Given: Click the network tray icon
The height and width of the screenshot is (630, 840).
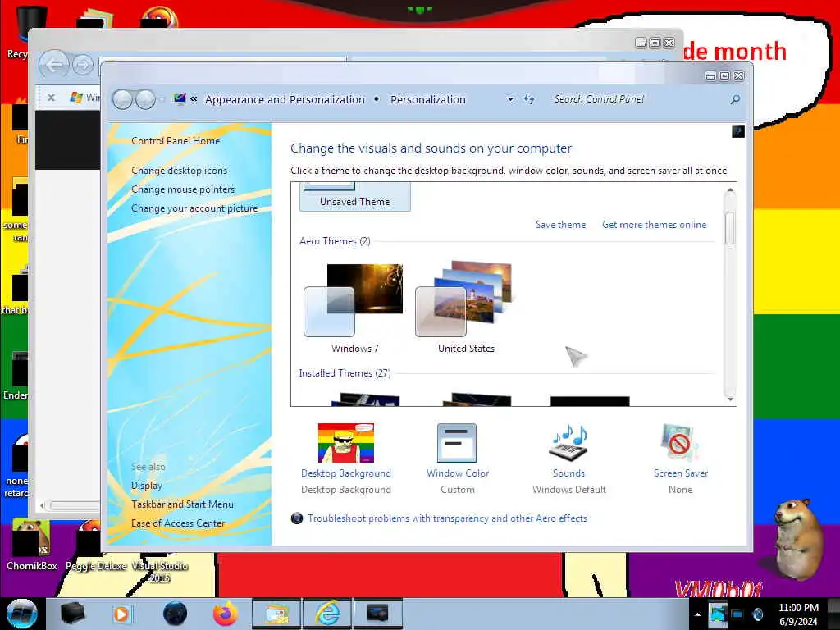Looking at the screenshot, I should pyautogui.click(x=737, y=614).
